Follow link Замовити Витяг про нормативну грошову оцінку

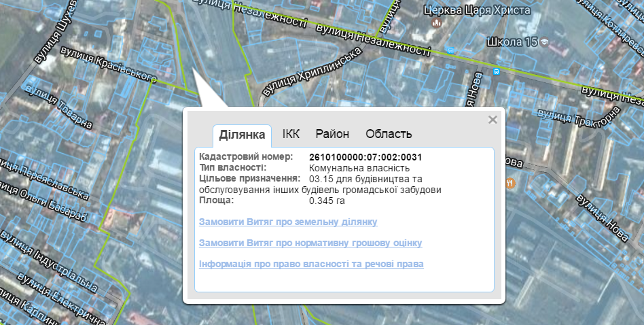(310, 243)
